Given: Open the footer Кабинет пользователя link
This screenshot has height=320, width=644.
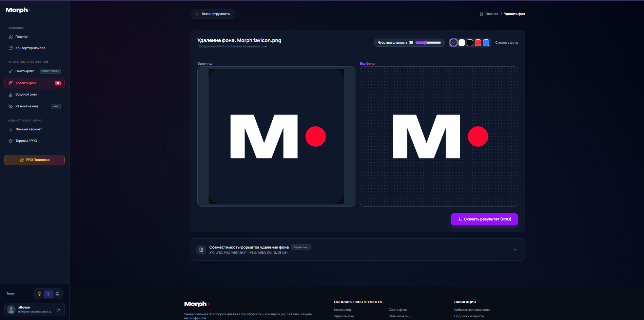Looking at the screenshot, I should [472, 310].
